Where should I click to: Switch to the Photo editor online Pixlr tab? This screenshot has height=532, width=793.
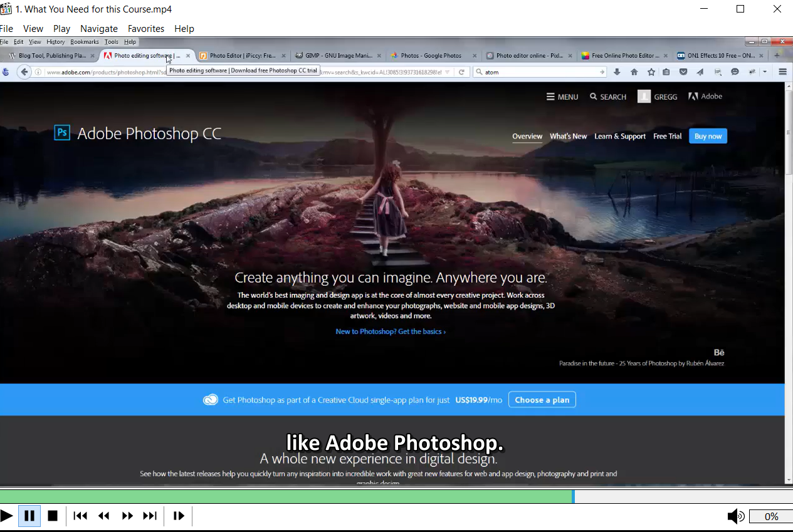[529, 55]
